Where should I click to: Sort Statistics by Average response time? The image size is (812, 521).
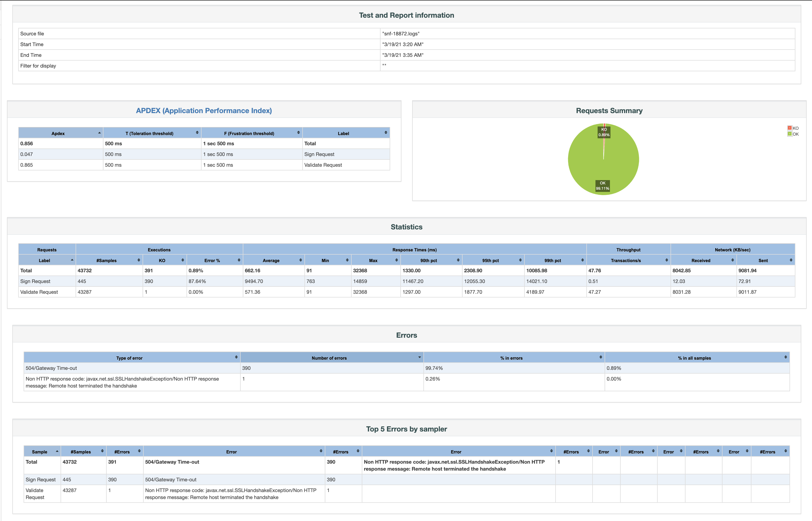coord(300,260)
